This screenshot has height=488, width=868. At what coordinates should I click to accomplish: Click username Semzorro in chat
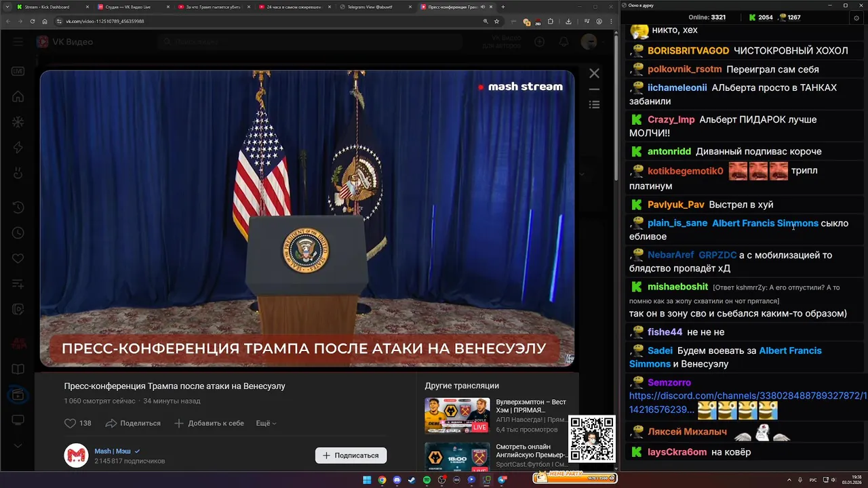point(669,382)
